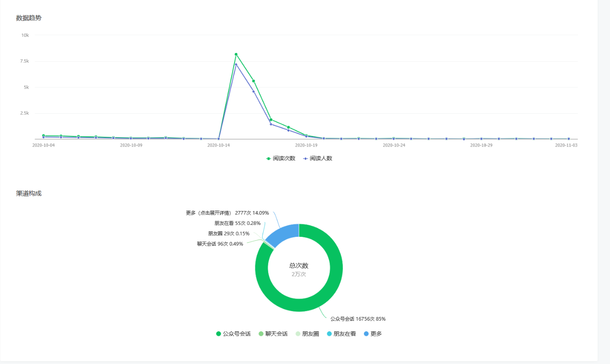Toggle 聊天会话 in the donut chart legend

(273, 334)
